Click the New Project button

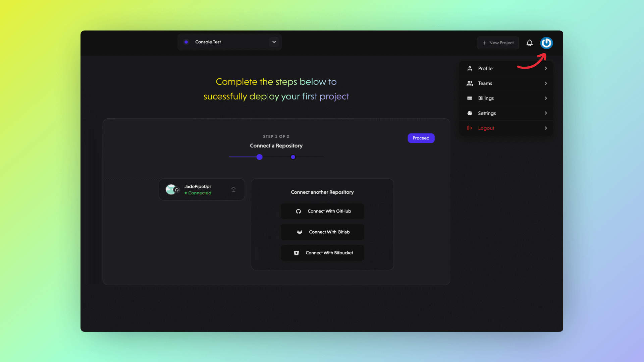pyautogui.click(x=498, y=43)
